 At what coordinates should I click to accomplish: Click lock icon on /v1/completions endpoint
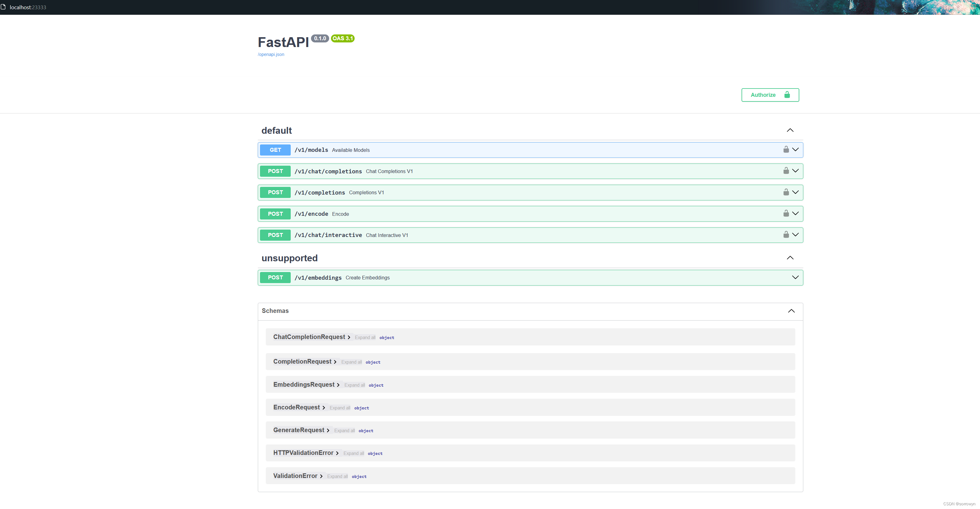point(785,192)
